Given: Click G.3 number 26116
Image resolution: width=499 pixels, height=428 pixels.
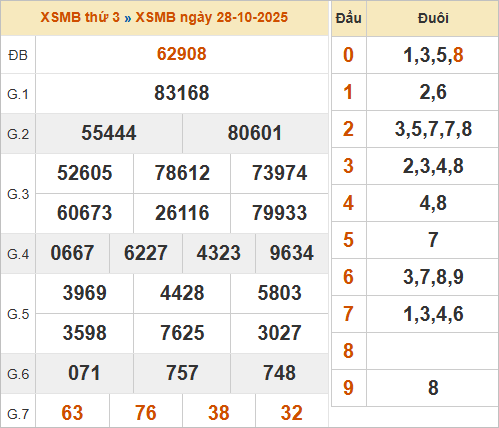Looking at the screenshot, I should [182, 213].
